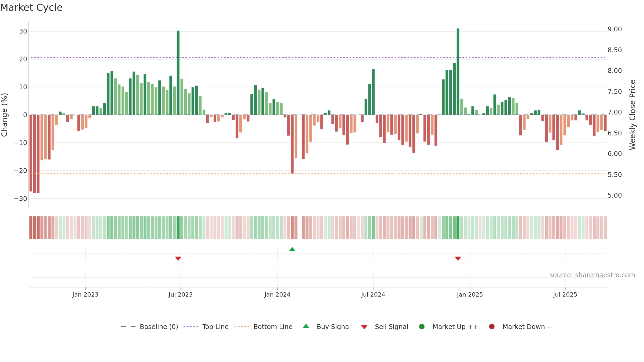This screenshot has width=644, height=362.
Task: Click the Jul 2025 x-axis label
Action: coord(565,294)
